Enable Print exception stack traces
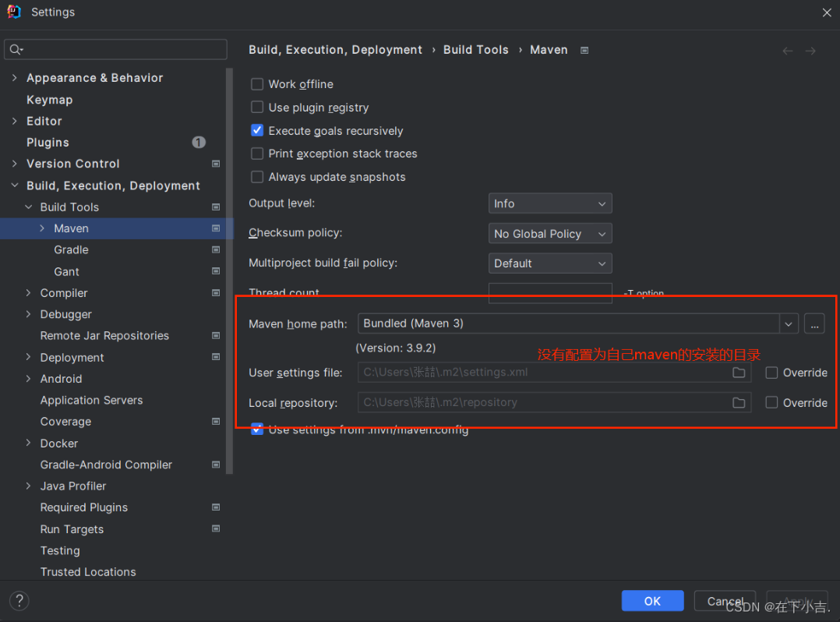The image size is (840, 622). click(x=257, y=154)
